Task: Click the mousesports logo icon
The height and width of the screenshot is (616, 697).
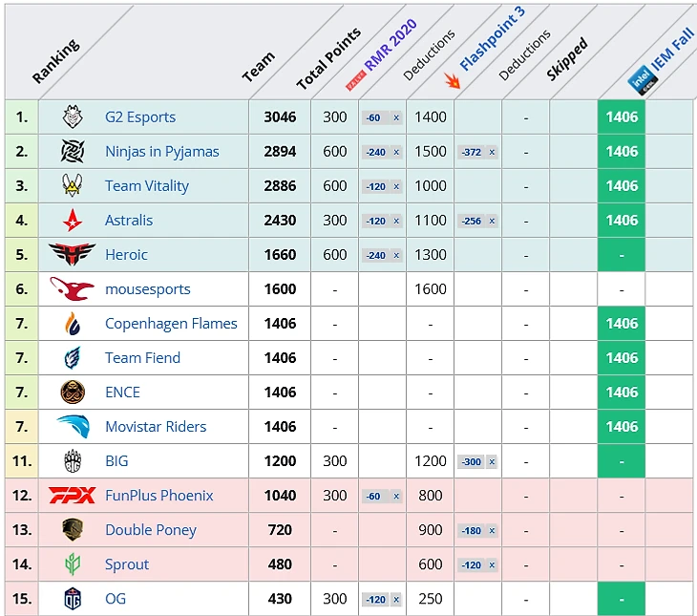Action: [x=73, y=289]
